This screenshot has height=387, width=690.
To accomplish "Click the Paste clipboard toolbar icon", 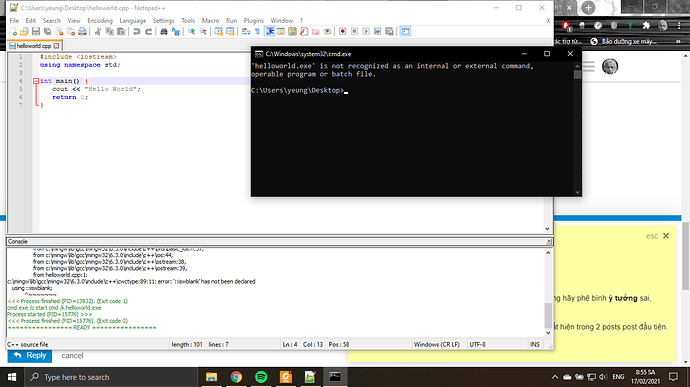I will [121, 32].
